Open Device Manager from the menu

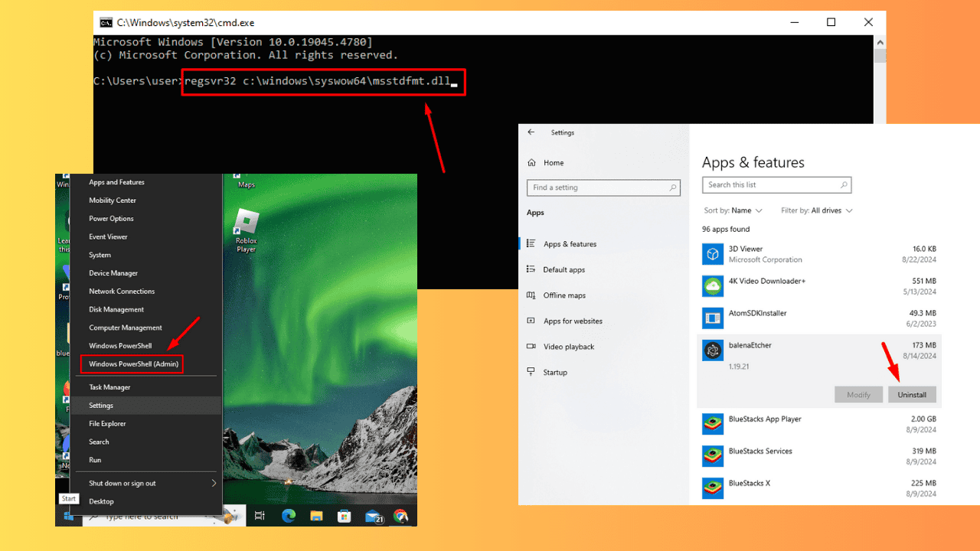[113, 273]
